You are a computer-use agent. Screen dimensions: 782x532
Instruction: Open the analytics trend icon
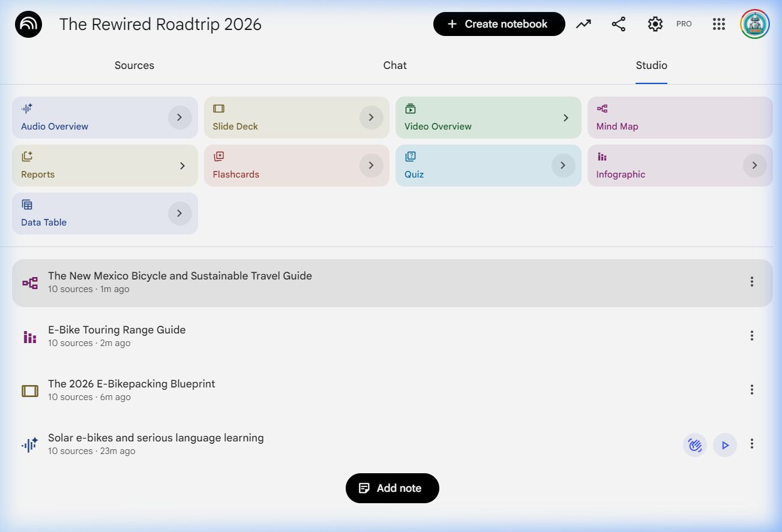[x=583, y=24]
